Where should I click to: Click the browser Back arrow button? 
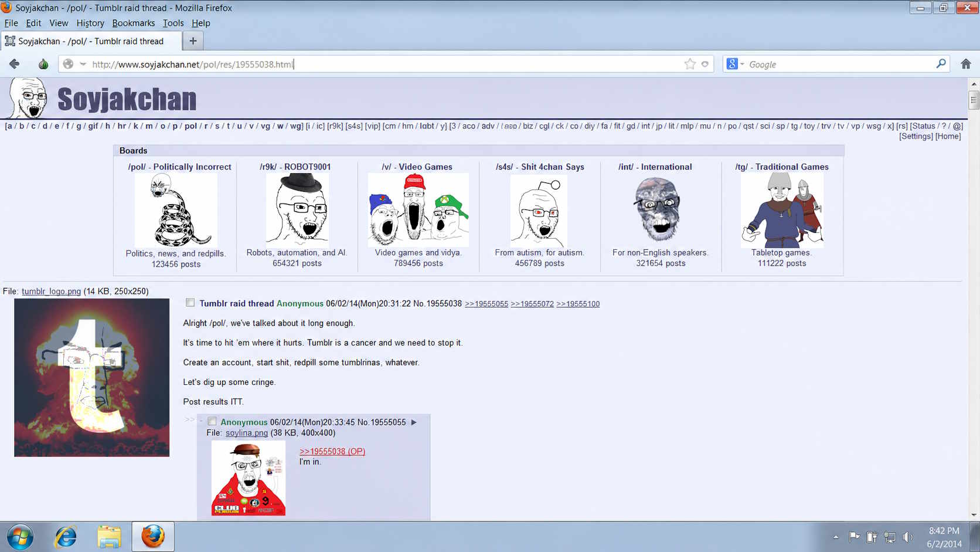tap(15, 64)
